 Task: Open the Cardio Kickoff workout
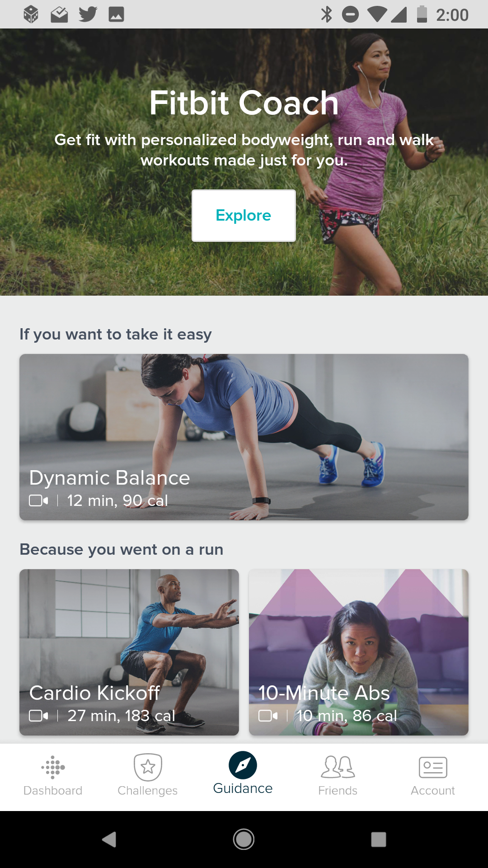coord(129,652)
